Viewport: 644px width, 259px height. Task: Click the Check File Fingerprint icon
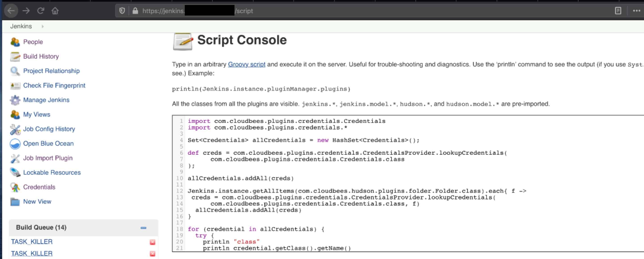coord(15,86)
